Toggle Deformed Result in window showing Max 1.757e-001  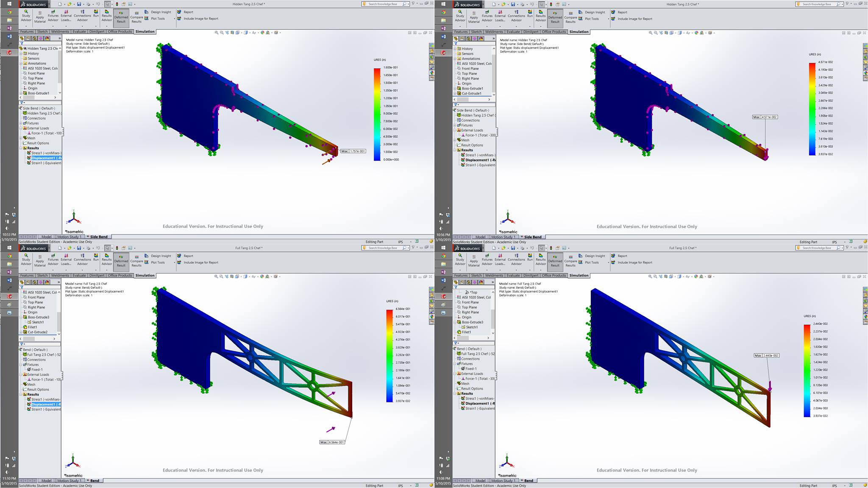pos(121,17)
